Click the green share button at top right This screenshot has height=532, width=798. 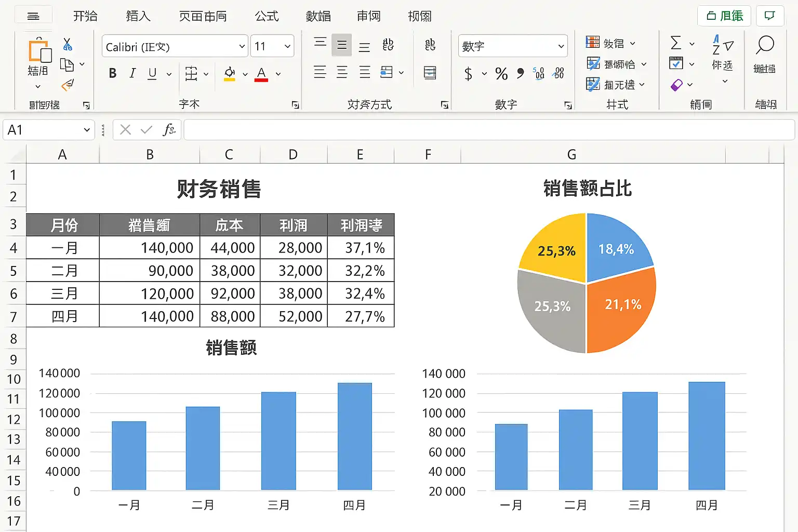[x=724, y=16]
